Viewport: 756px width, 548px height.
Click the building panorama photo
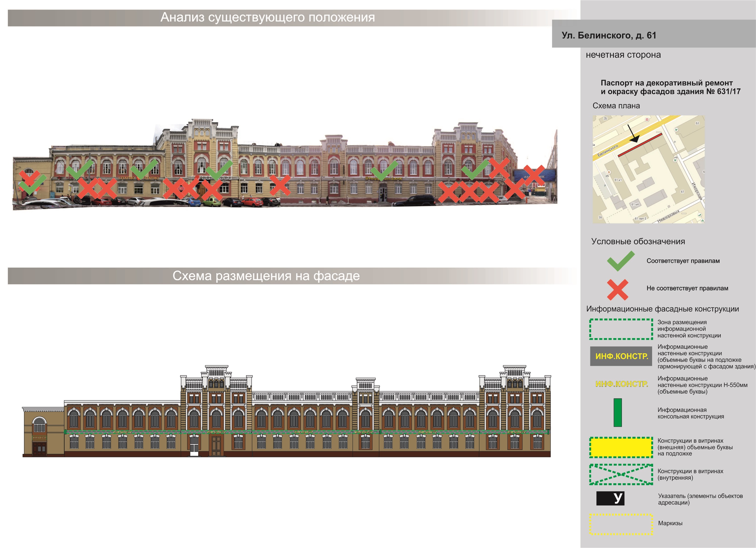click(x=285, y=165)
